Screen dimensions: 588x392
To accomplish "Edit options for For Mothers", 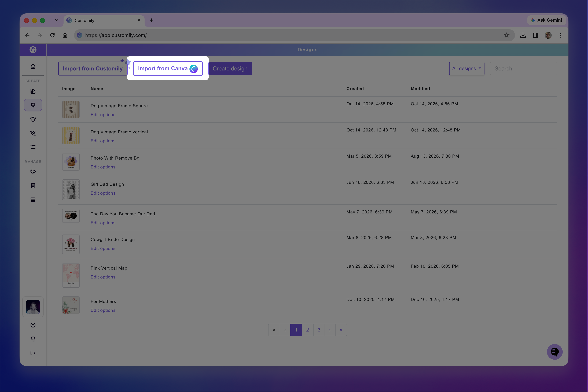I will (x=103, y=310).
